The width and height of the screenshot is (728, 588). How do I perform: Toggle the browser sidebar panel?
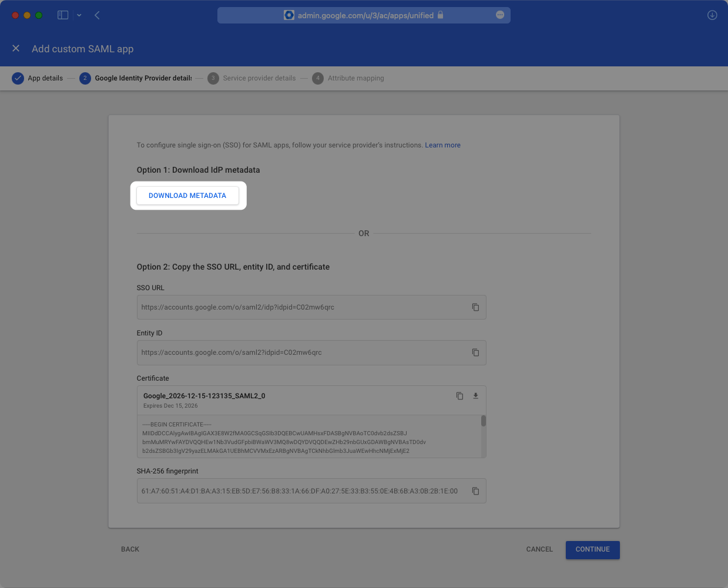[63, 15]
